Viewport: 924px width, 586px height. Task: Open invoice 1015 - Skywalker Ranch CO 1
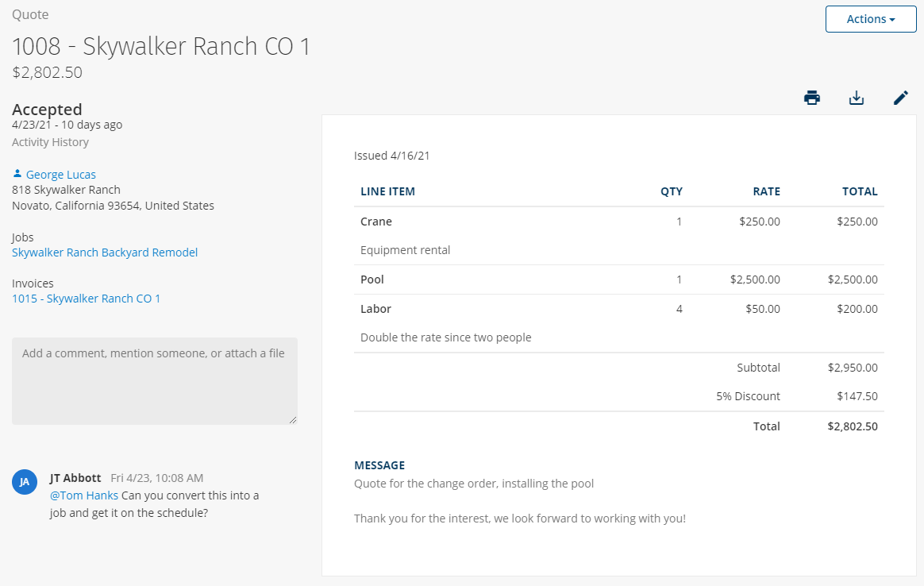pyautogui.click(x=86, y=299)
